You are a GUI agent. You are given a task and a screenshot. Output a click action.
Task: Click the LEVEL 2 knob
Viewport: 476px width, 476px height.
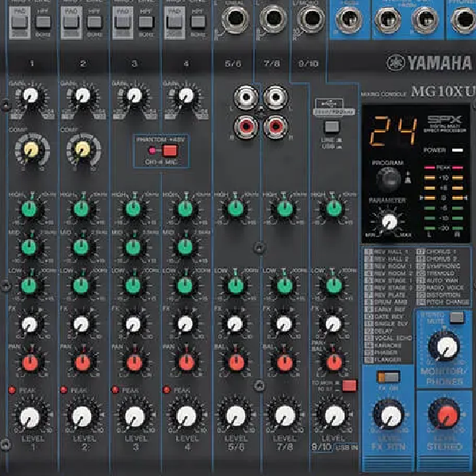82,417
